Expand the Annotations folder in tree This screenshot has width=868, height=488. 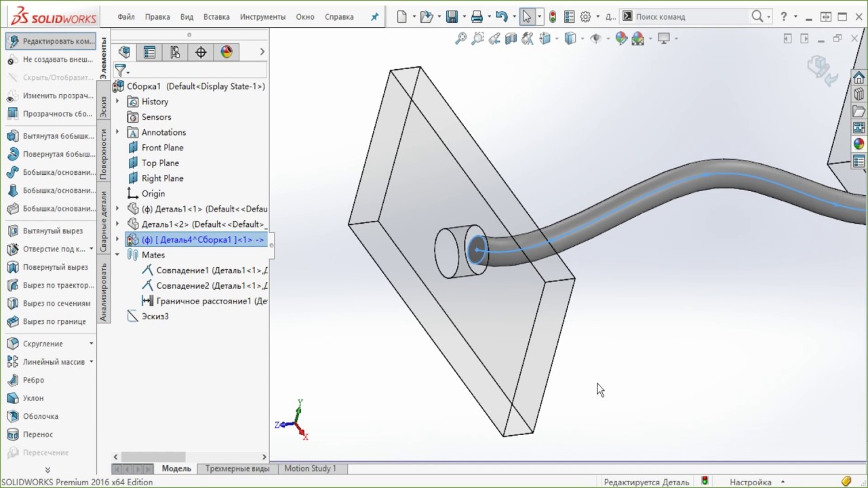[x=117, y=132]
